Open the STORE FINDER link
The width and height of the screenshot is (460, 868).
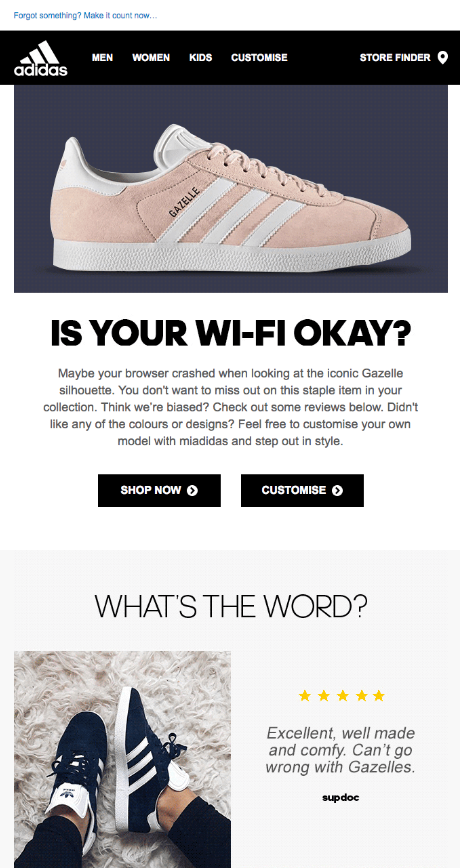[x=395, y=58]
